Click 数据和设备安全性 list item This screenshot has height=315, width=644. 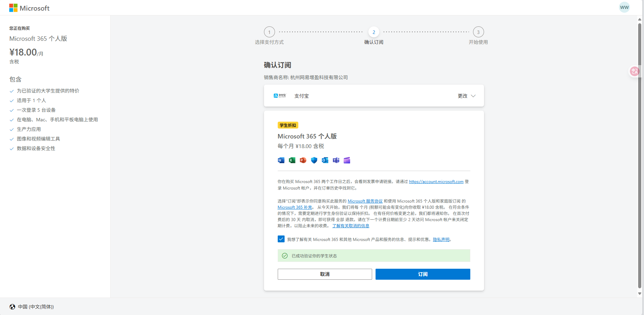tap(36, 148)
